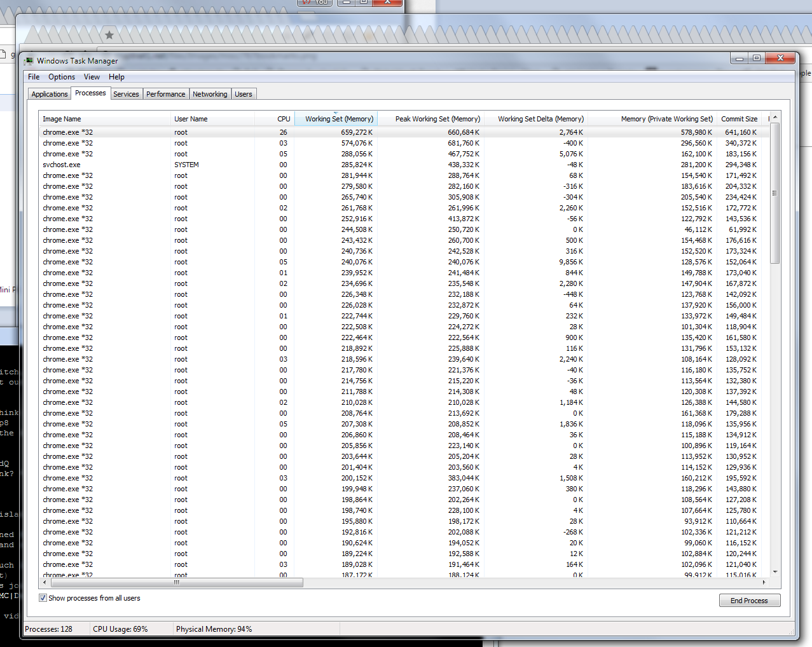Click the process list vertical scrollbar up arrow
Viewport: 812px width, 647px height.
tap(774, 118)
